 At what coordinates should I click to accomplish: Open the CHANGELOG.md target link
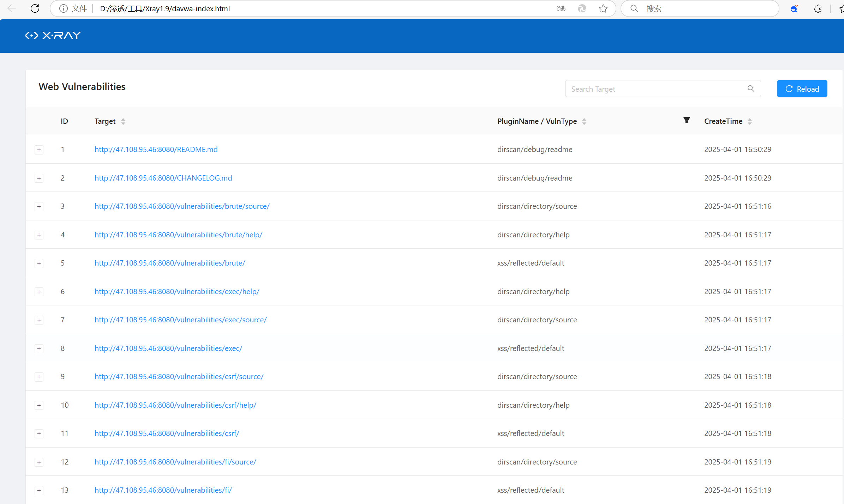click(163, 178)
